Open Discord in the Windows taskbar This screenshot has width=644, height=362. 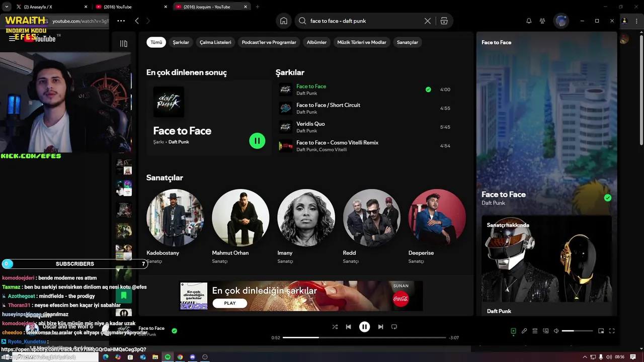(x=192, y=357)
